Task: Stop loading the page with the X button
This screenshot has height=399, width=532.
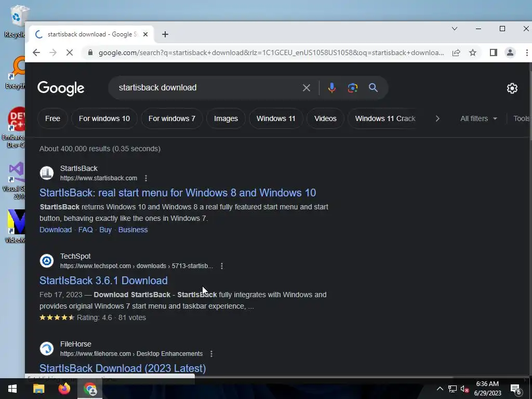Action: click(x=69, y=52)
